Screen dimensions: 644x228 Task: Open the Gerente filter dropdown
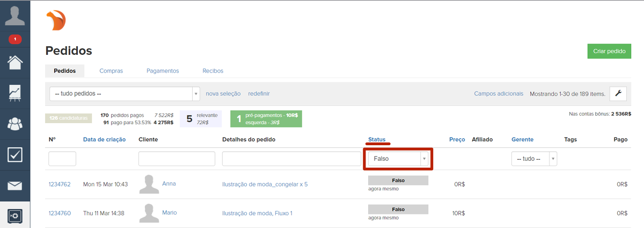[x=534, y=159]
